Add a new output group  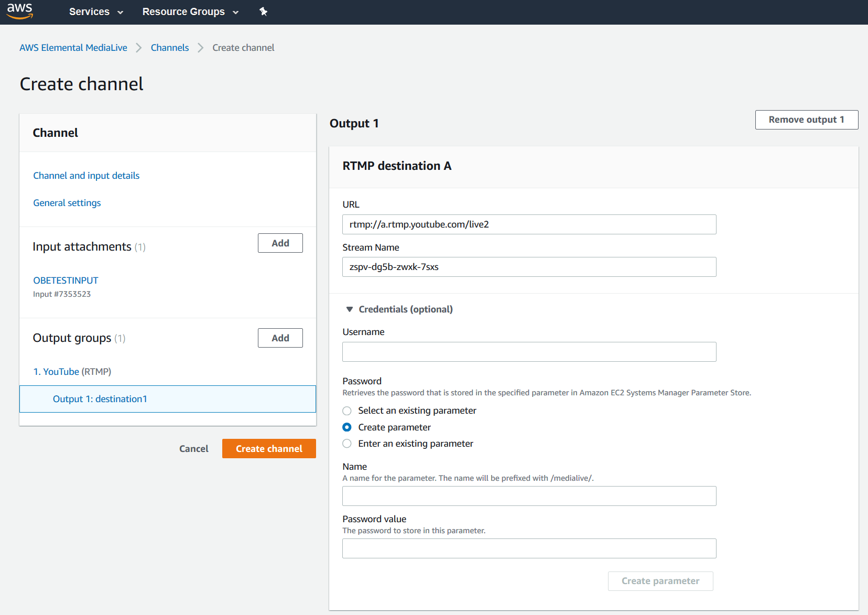280,338
